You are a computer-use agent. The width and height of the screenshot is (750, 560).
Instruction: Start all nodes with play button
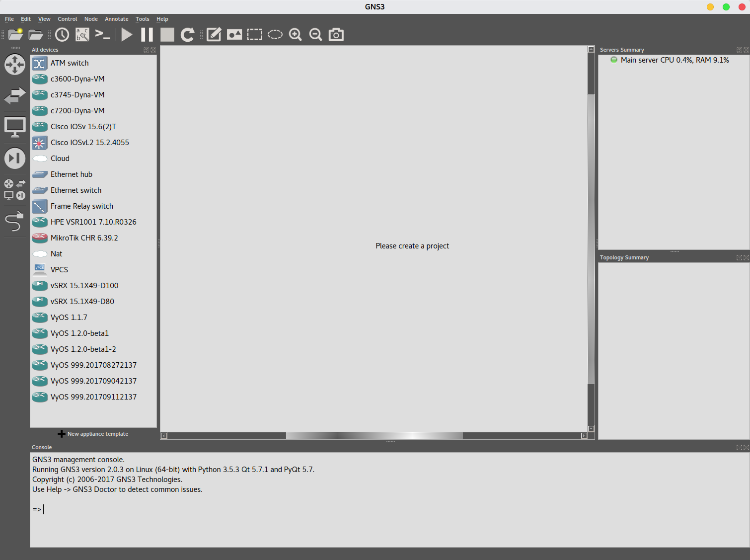pos(127,34)
